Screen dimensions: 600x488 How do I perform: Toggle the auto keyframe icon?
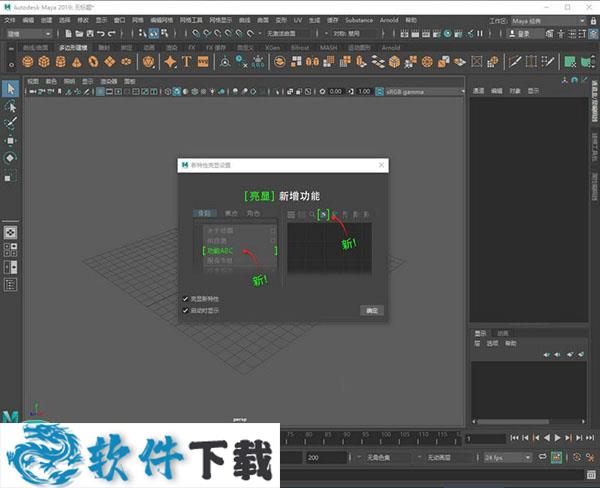click(557, 458)
